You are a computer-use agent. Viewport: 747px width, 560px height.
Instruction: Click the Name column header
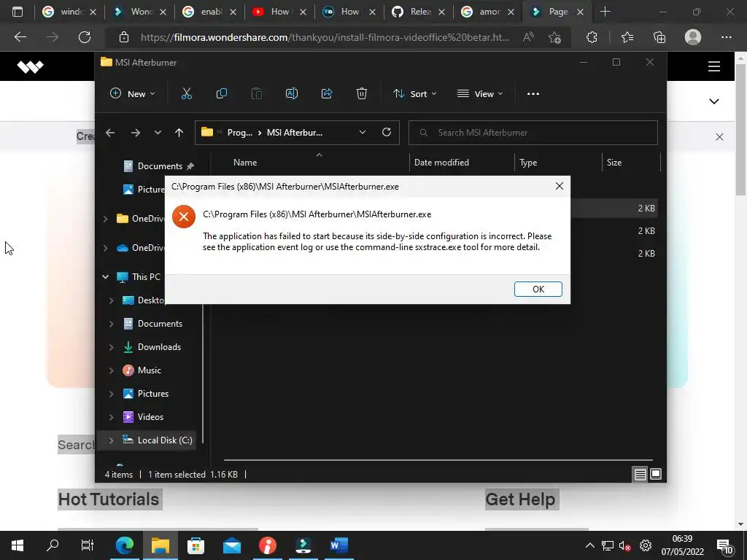pyautogui.click(x=245, y=163)
